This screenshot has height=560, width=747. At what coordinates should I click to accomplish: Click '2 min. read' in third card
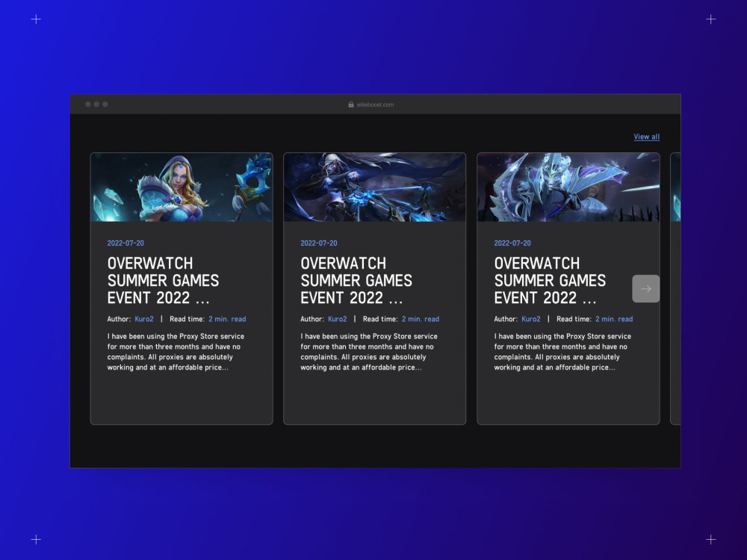[x=614, y=319]
